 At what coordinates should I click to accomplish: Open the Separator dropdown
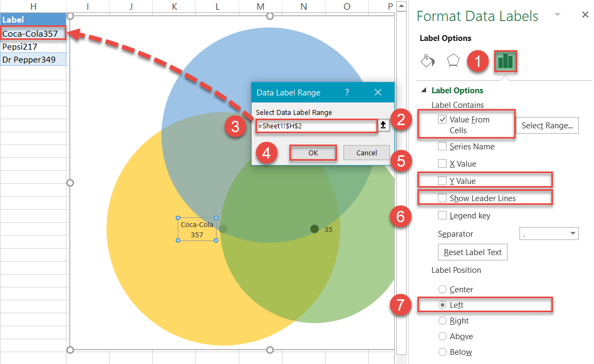tap(549, 233)
